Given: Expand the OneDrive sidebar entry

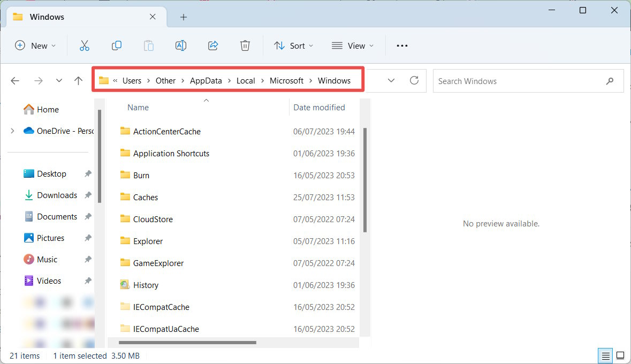Looking at the screenshot, I should [12, 131].
